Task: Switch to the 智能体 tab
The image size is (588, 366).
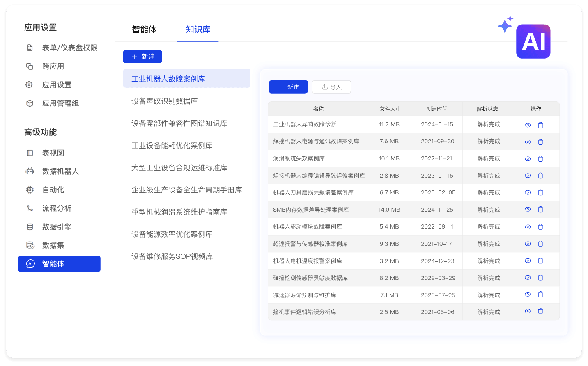Action: click(x=143, y=30)
